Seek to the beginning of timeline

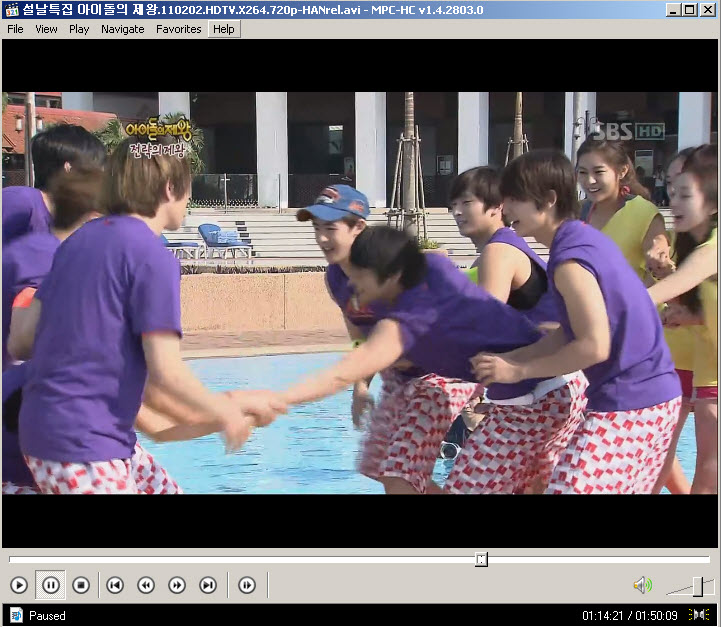[10, 559]
